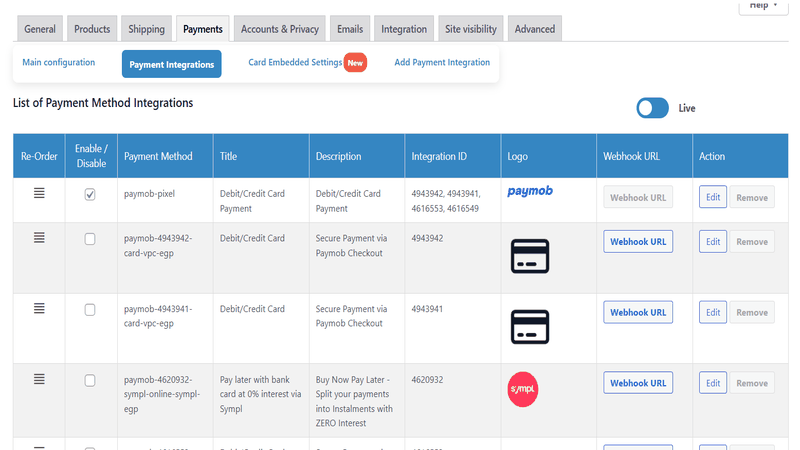Viewport: 800px width, 450px height.
Task: Switch to the Shipping tab
Action: click(x=146, y=29)
